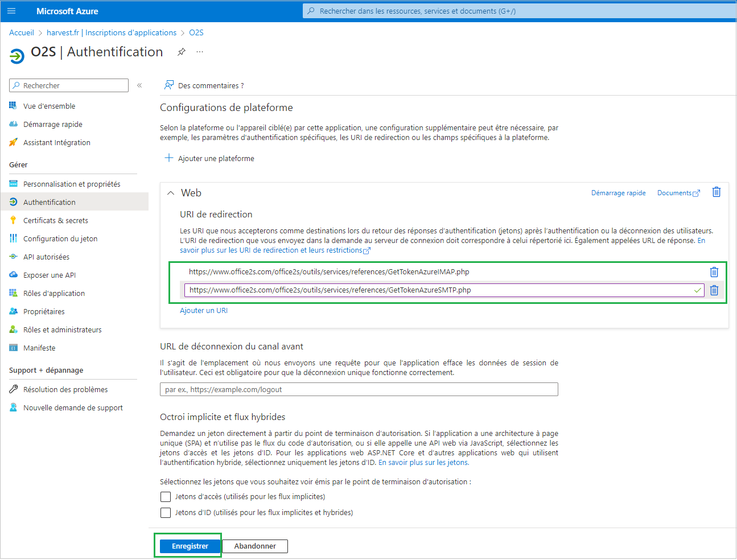Screen dimensions: 737x560
Task: Click the Ajouter un URI link
Action: tap(204, 311)
